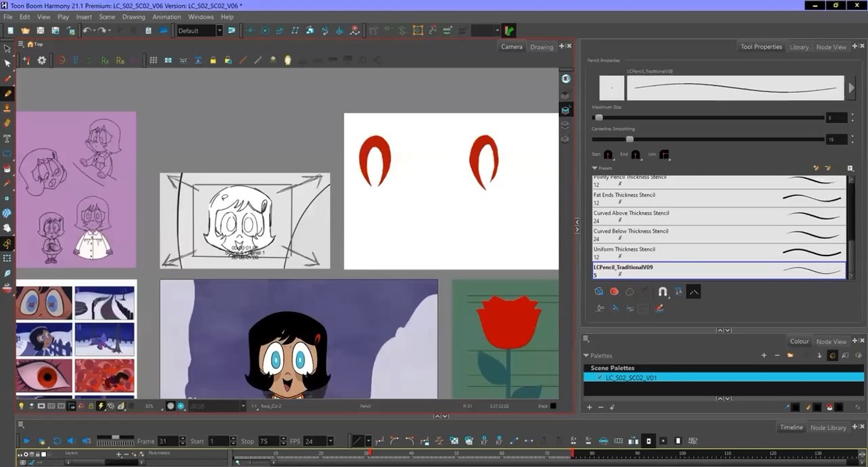The image size is (868, 467).
Task: Open the Start tip style dropdown
Action: point(609,154)
